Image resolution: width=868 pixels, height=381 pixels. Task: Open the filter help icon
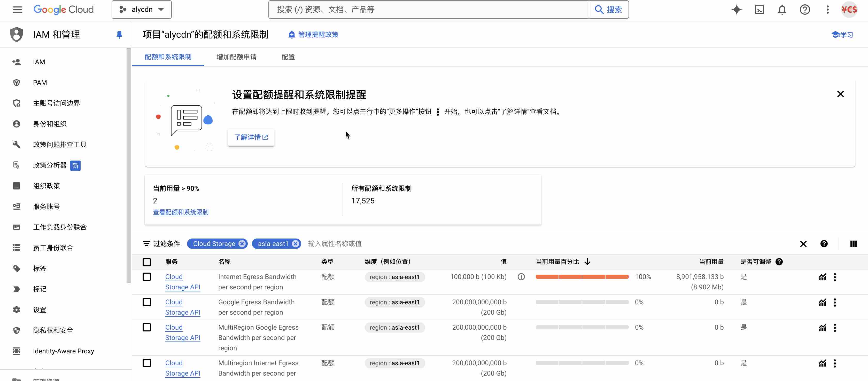tap(824, 244)
